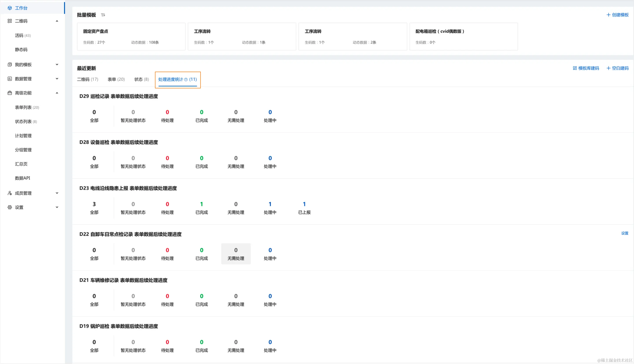Click the 设置 gear icon in sidebar
Viewport: 634px width, 364px height.
(x=10, y=207)
